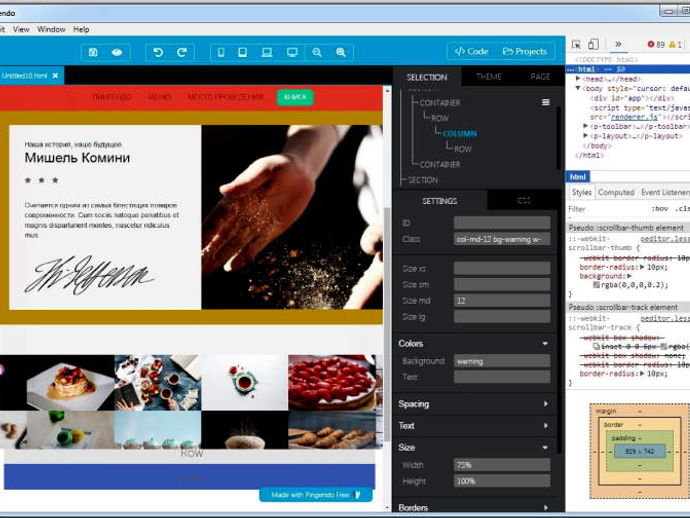The width and height of the screenshot is (690, 518).
Task: Click the Height field showing 100%
Action: [502, 481]
